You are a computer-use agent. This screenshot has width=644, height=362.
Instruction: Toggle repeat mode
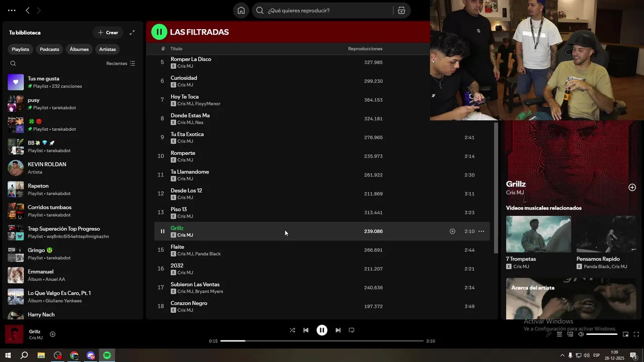(352, 330)
